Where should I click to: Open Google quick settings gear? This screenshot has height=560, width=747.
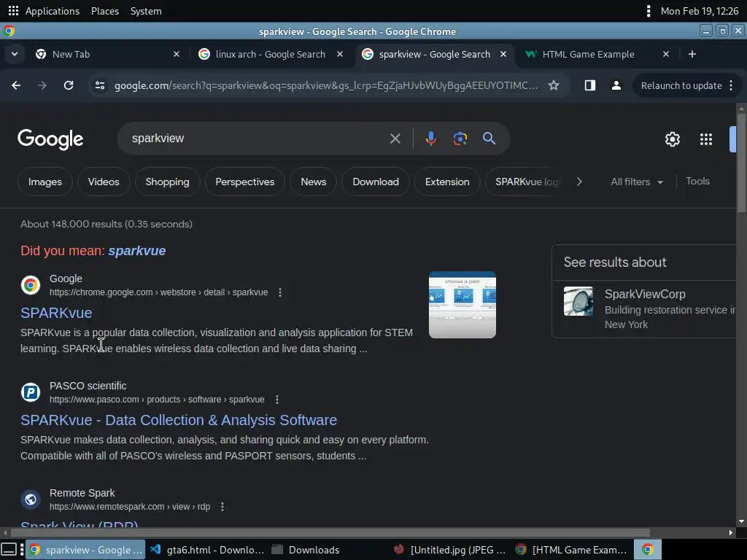click(x=672, y=139)
